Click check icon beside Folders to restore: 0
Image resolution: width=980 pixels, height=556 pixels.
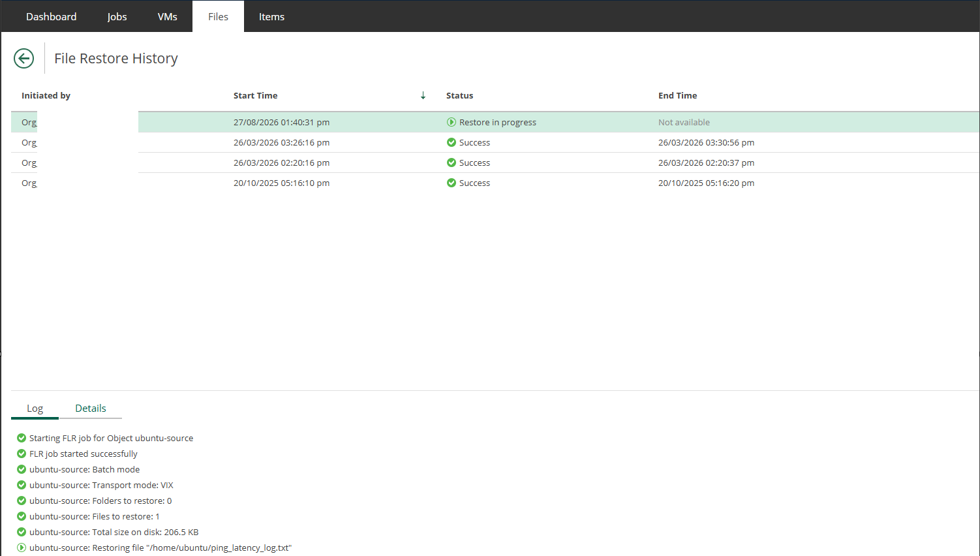click(x=22, y=501)
